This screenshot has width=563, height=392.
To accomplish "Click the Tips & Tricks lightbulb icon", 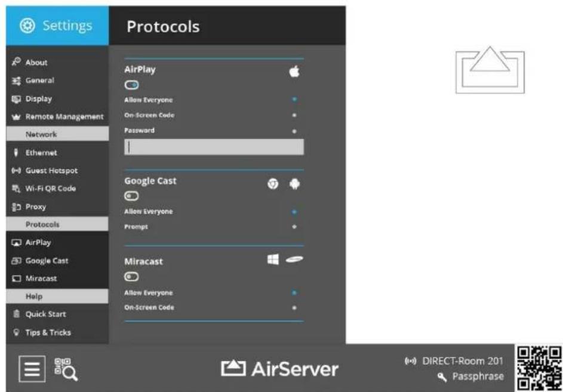I will pos(16,332).
